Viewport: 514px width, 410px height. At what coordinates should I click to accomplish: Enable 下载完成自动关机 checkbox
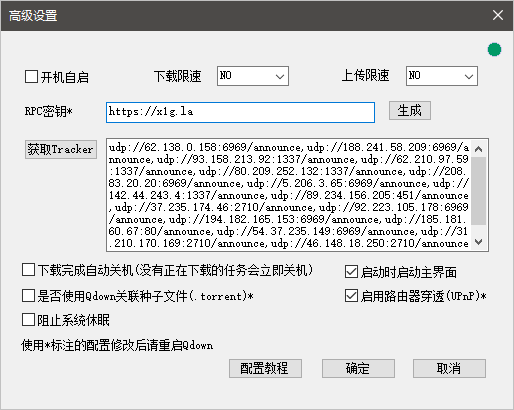(28, 270)
